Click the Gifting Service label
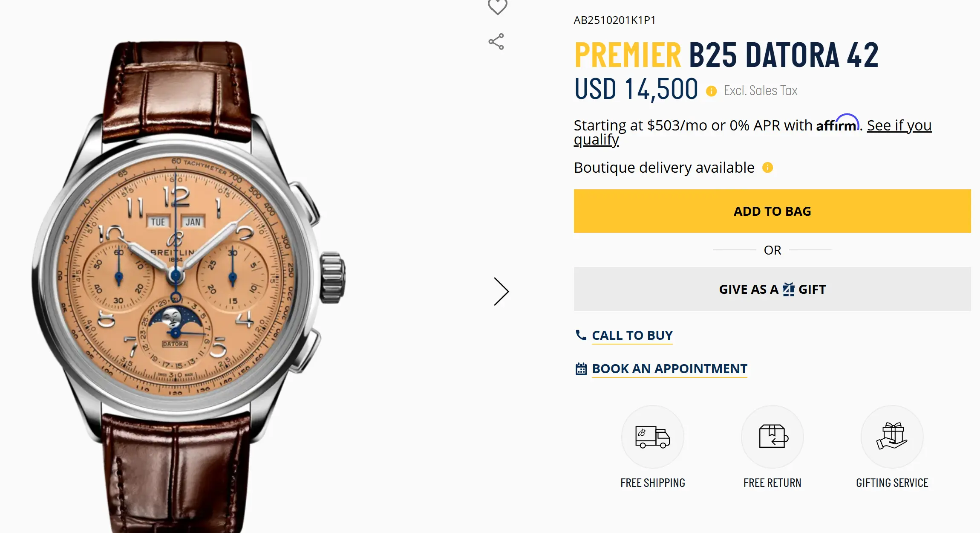 pos(892,483)
